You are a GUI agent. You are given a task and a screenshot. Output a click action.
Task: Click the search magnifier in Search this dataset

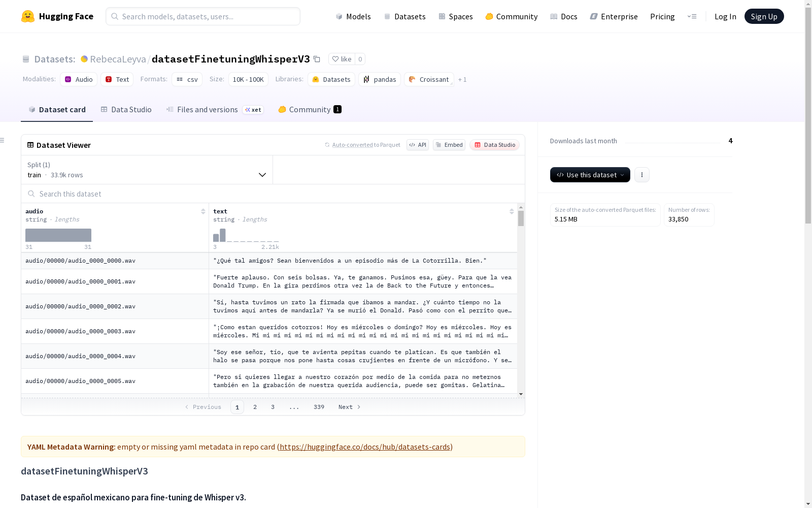pyautogui.click(x=31, y=194)
